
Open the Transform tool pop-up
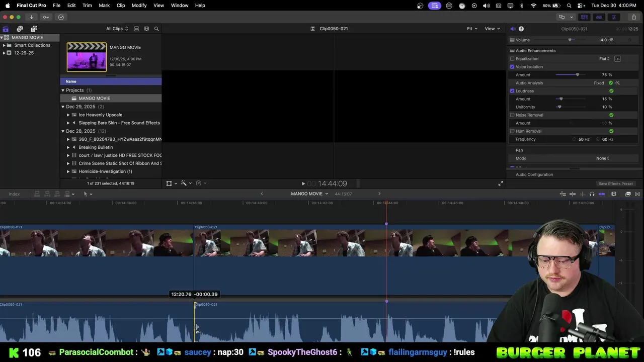(171, 184)
